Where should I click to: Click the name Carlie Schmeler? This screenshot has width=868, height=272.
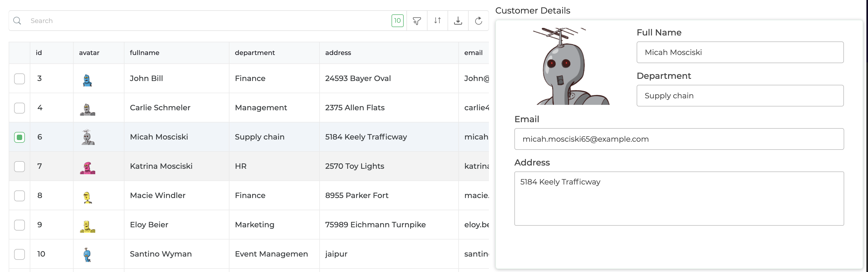[x=160, y=108]
